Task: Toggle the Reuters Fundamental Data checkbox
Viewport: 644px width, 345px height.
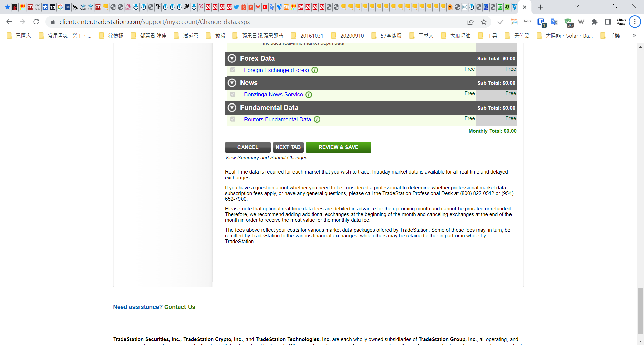Action: tap(233, 119)
